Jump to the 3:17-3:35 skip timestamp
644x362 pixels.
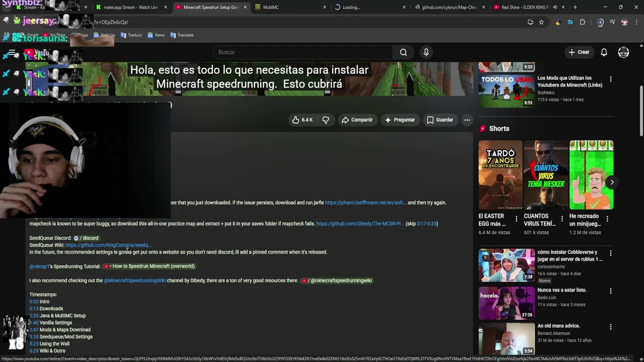(427, 224)
